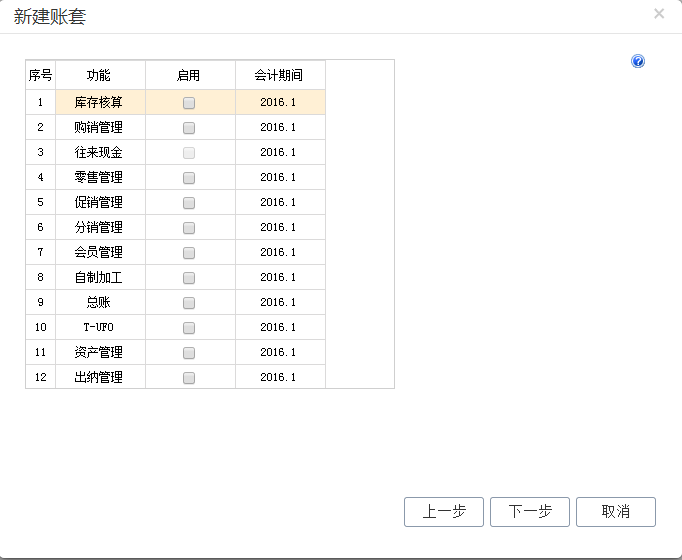
Task: Select the 自制加工 function cell
Action: click(x=100, y=277)
